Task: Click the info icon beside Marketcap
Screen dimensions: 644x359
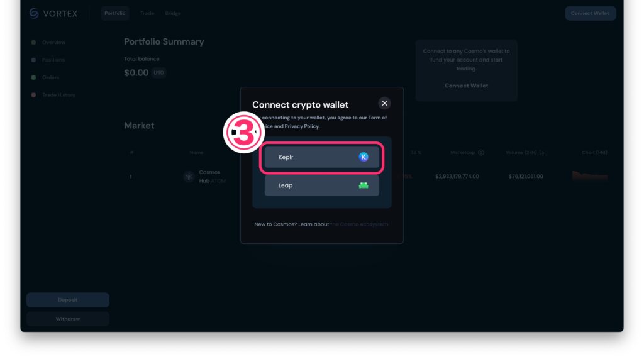Action: pos(481,152)
